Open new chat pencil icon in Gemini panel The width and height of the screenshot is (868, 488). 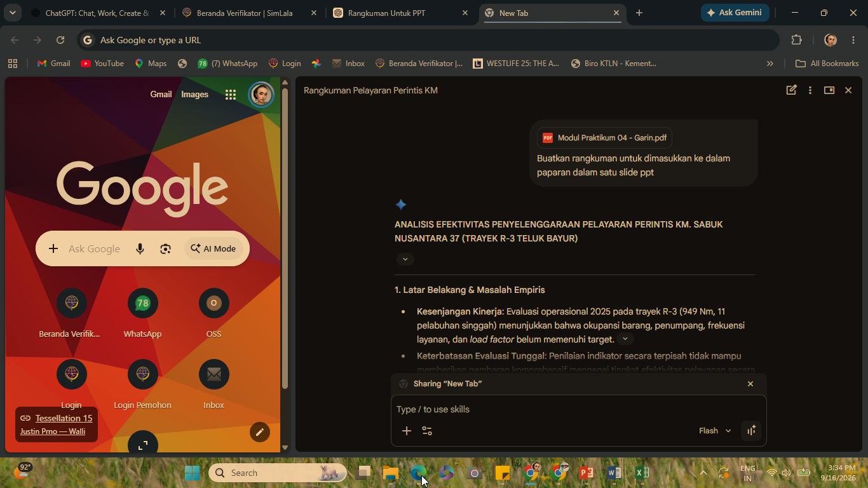(791, 90)
